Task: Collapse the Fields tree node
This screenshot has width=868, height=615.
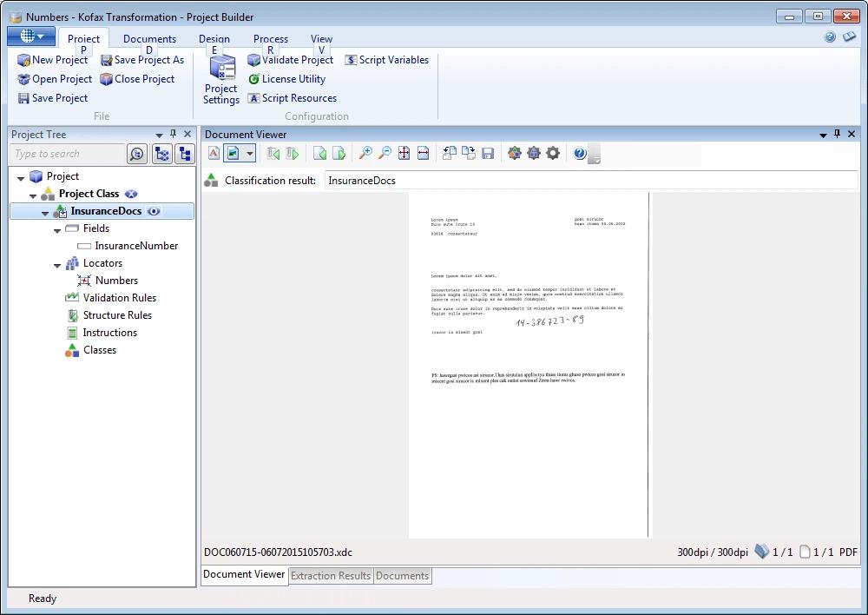Action: pos(57,229)
